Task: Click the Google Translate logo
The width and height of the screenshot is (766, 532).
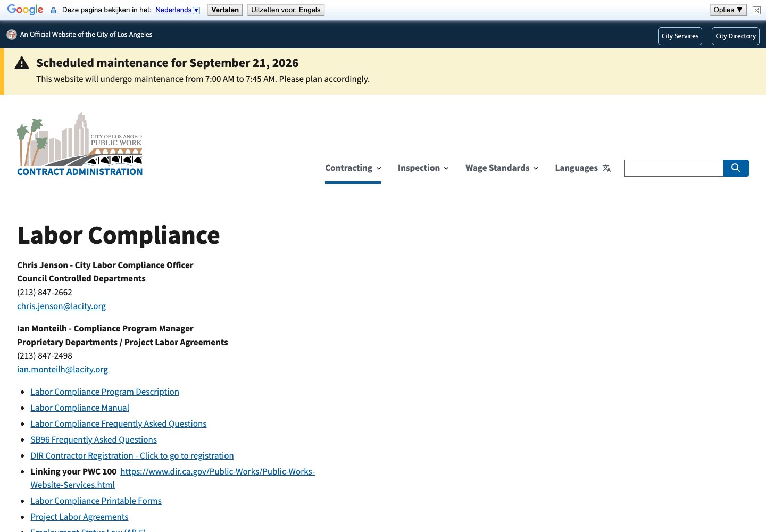Action: tap(25, 10)
